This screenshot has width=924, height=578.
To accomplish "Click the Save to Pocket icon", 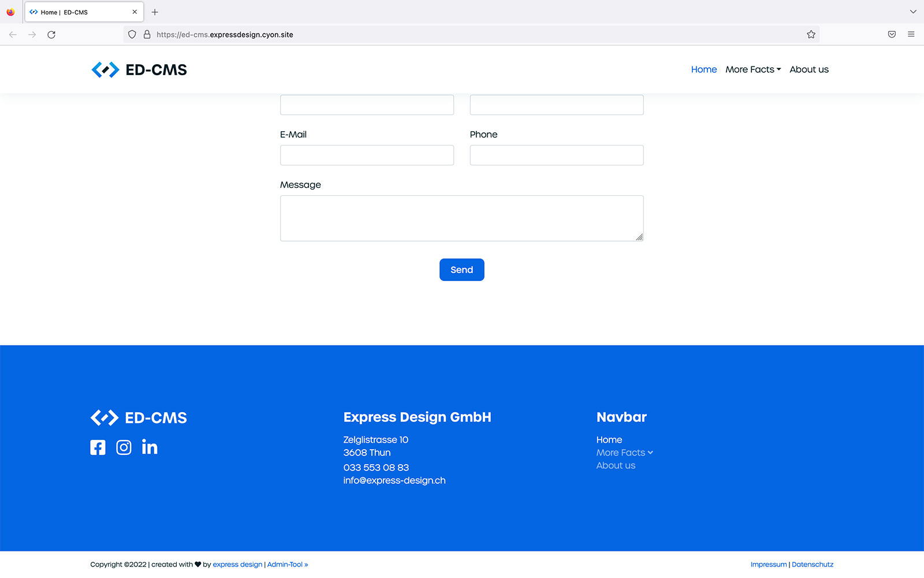I will (x=892, y=35).
